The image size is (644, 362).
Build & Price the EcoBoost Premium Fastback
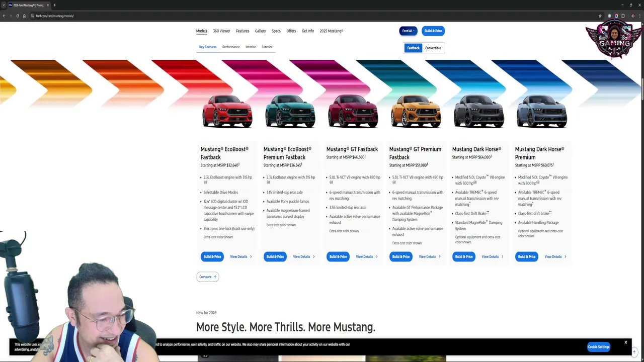[x=275, y=256]
